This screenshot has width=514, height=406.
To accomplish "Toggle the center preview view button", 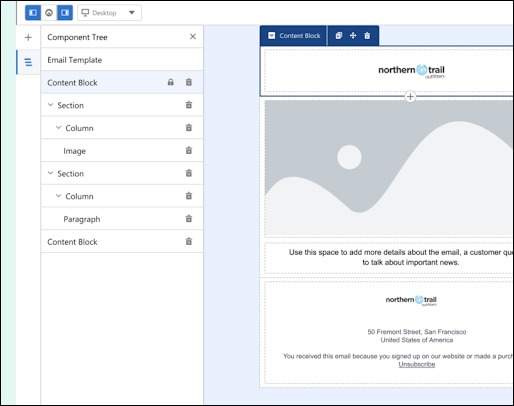I will (x=49, y=13).
